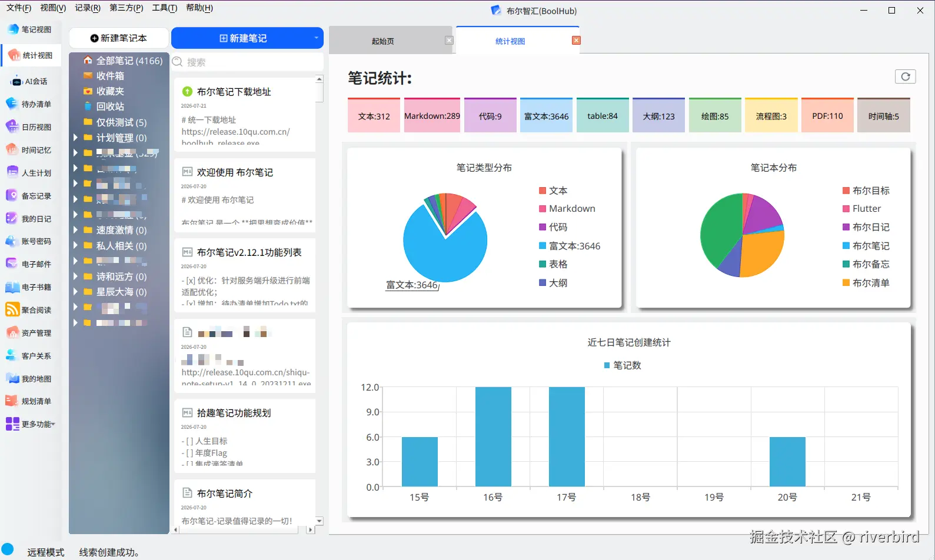
Task: Open 备忘记录 in the sidebar
Action: [29, 196]
